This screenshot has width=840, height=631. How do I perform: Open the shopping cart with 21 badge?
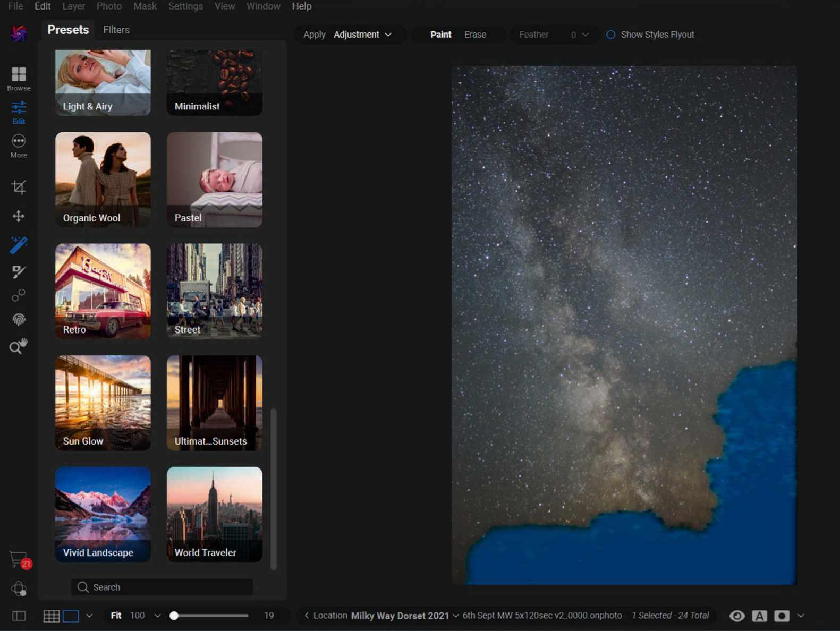[20, 560]
